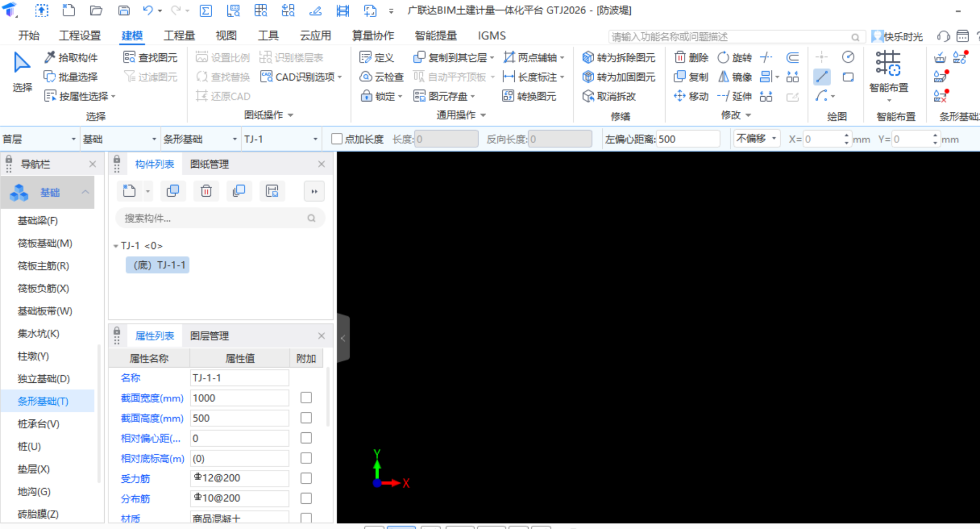Collapse the TJ-1 tree node
This screenshot has width=980, height=529.
coord(116,246)
